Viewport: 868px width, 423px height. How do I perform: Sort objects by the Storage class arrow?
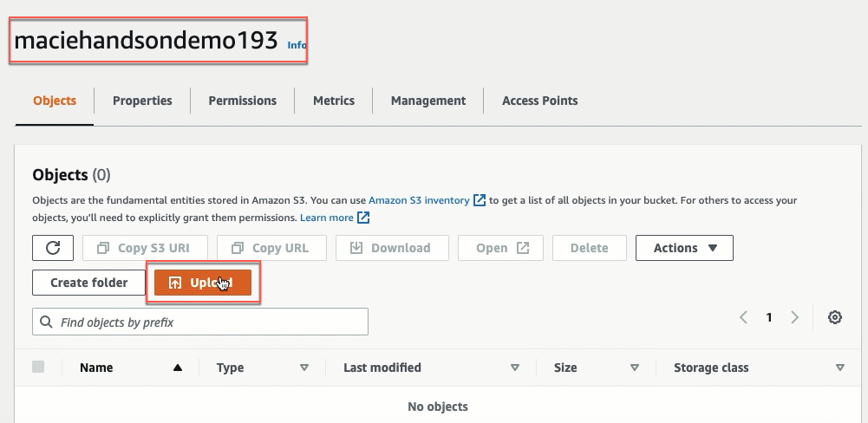click(x=839, y=368)
